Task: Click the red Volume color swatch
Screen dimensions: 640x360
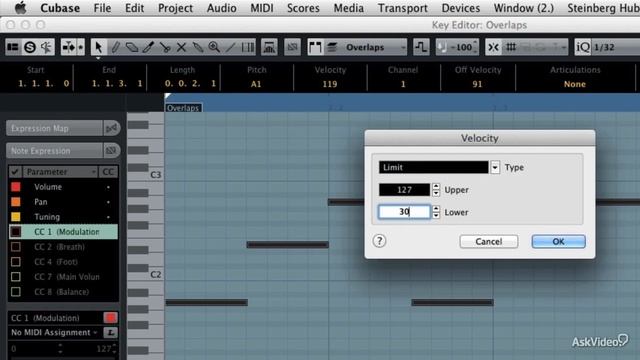Action: point(16,187)
